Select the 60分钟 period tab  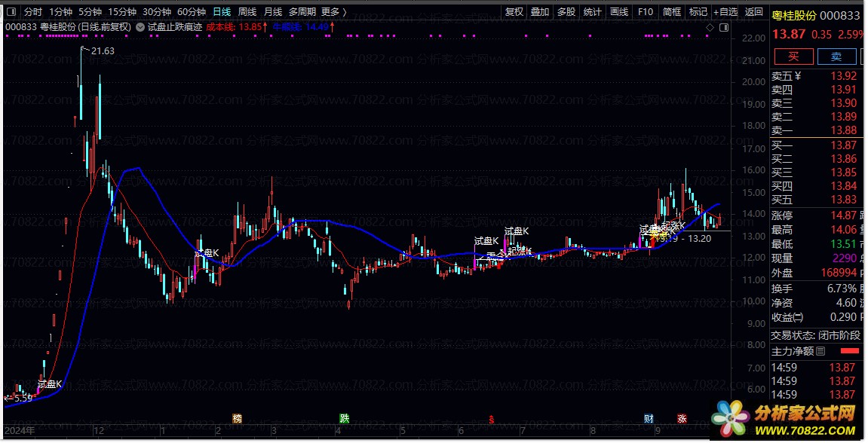click(x=192, y=12)
